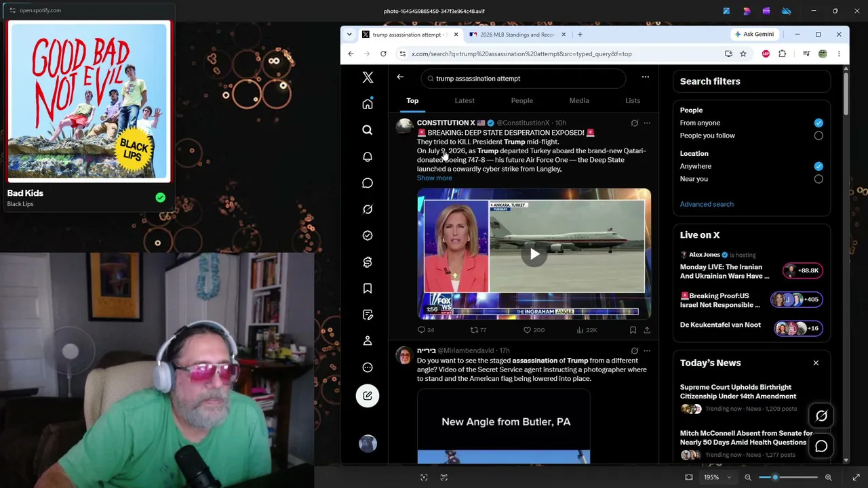
Task: Open more options on CONSTITUTION X post
Action: [x=647, y=123]
